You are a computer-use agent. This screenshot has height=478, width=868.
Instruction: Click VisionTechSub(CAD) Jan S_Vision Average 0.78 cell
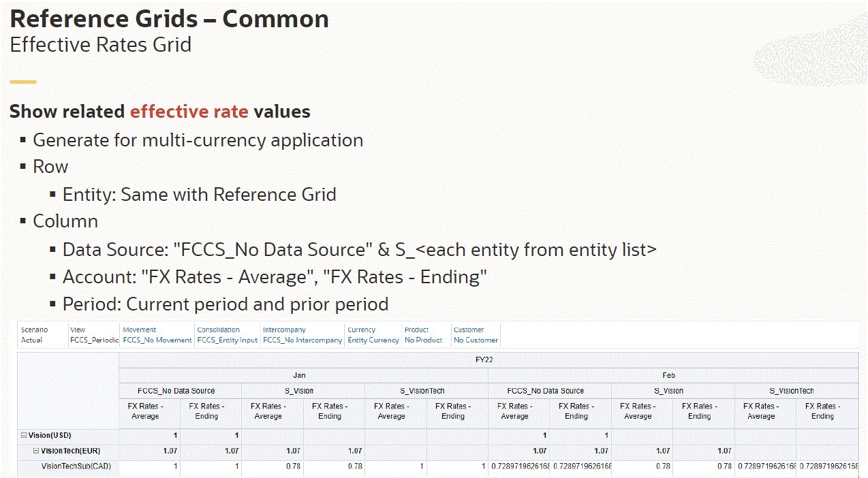point(273,466)
